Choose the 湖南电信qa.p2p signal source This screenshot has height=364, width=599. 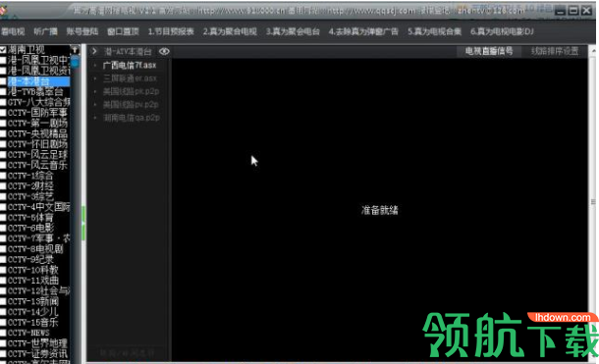pos(132,118)
